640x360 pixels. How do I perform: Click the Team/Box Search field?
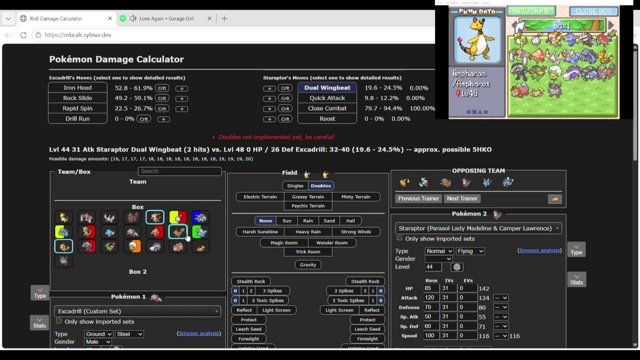(x=180, y=171)
